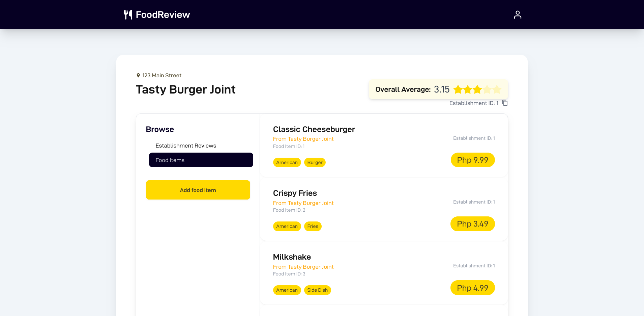Select the third star of the rating display
The width and height of the screenshot is (644, 316).
[x=477, y=89]
